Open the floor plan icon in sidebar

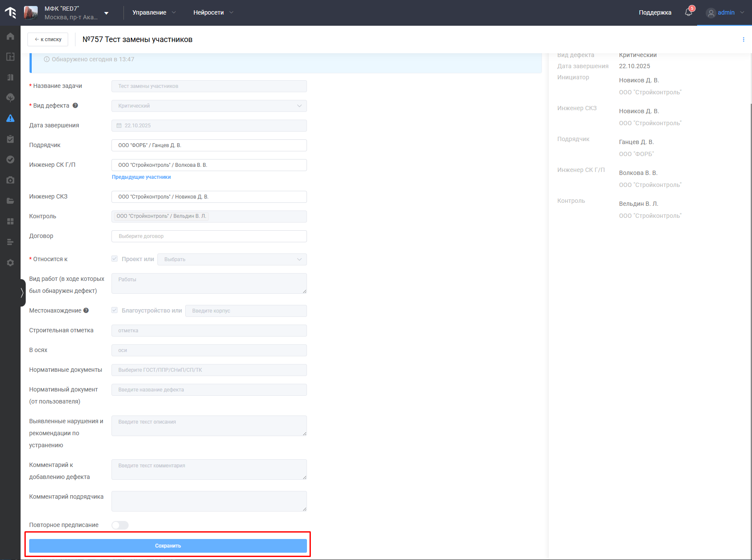pos(10,57)
